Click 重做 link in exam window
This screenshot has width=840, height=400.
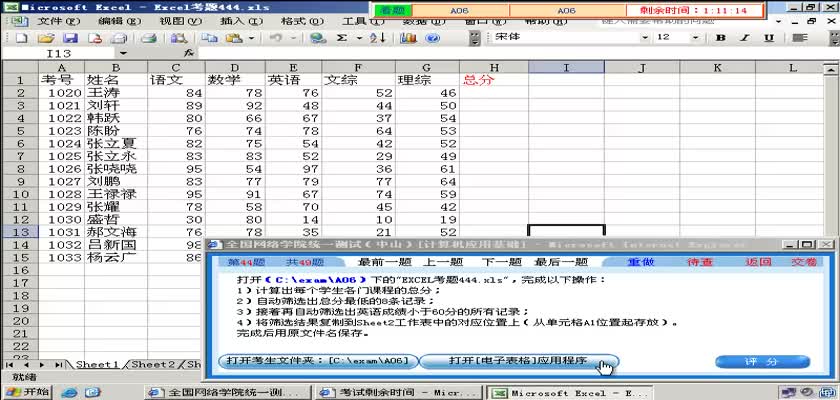[x=641, y=262]
